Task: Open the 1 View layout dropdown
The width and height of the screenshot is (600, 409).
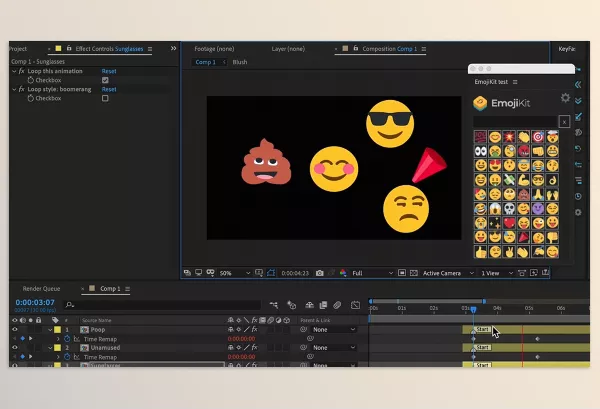Action: click(497, 273)
